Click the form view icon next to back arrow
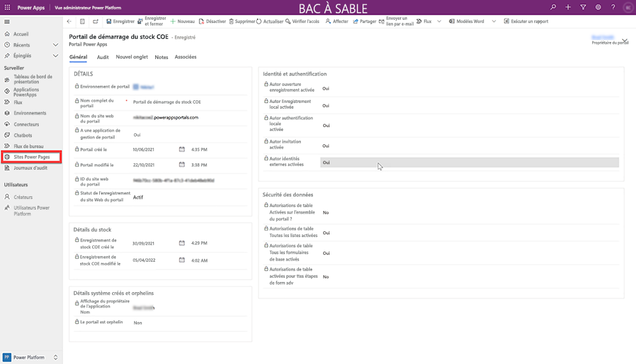Screen dimensions: 636x364 point(82,22)
